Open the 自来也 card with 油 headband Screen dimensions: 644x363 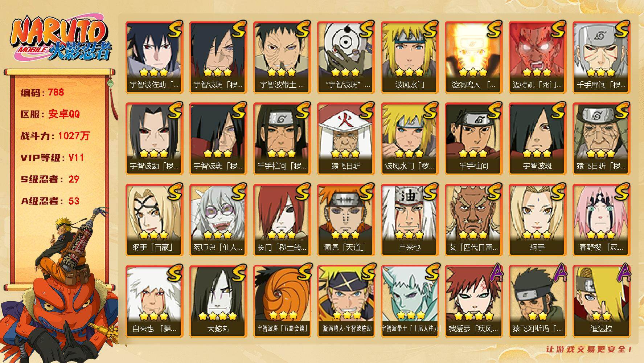(410, 220)
